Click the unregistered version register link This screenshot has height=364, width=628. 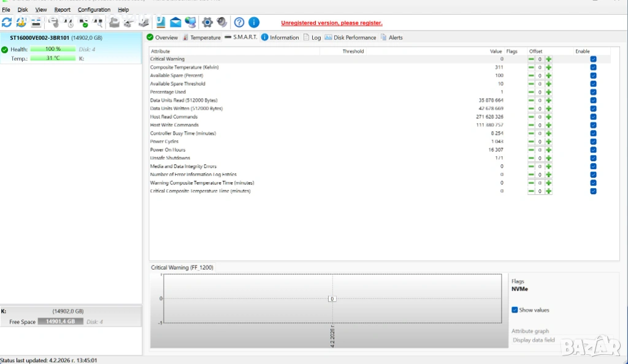point(331,23)
